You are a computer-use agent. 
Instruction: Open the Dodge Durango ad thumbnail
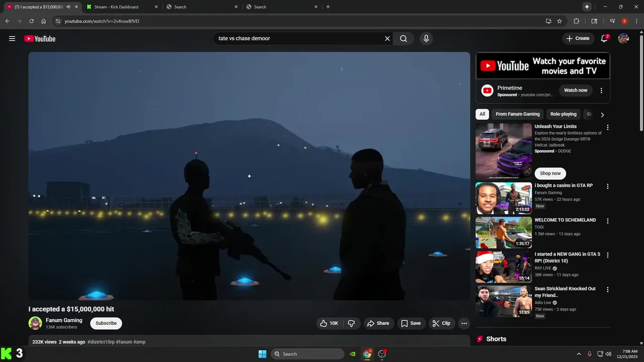(x=504, y=151)
